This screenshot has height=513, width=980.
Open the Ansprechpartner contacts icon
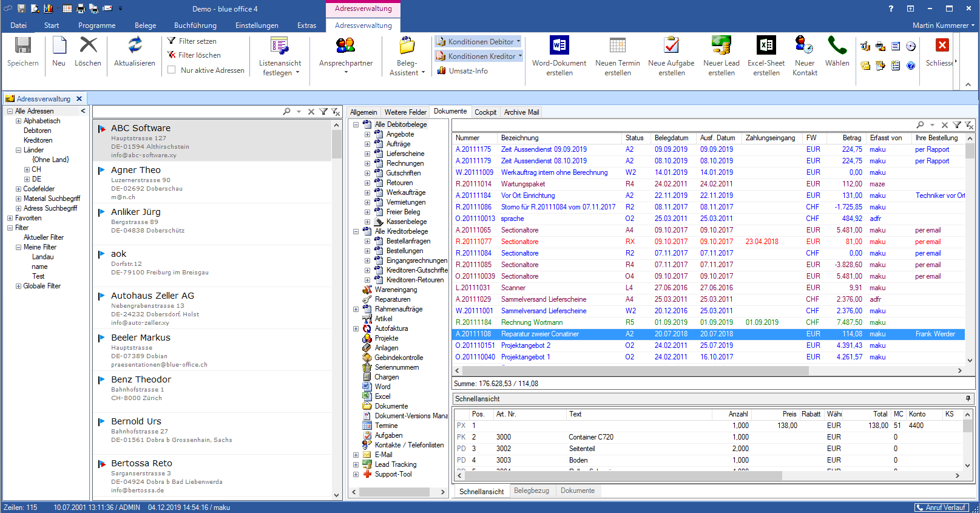(x=345, y=46)
